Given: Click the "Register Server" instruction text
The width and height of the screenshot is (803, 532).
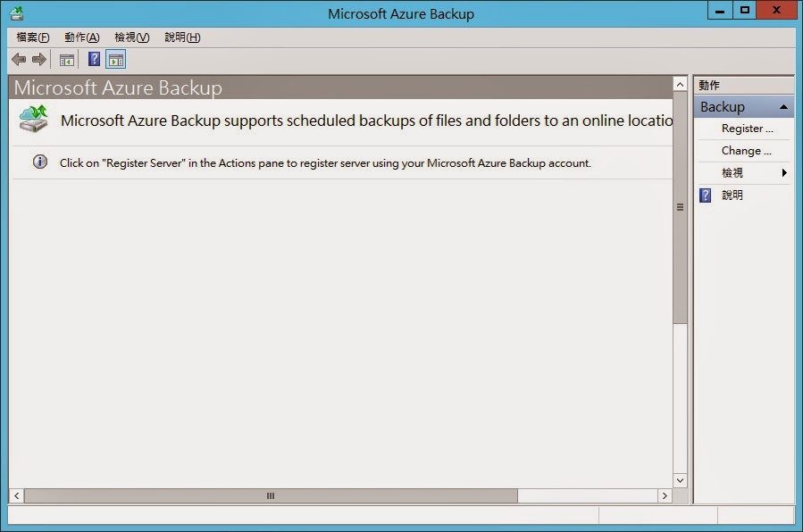Looking at the screenshot, I should 325,163.
